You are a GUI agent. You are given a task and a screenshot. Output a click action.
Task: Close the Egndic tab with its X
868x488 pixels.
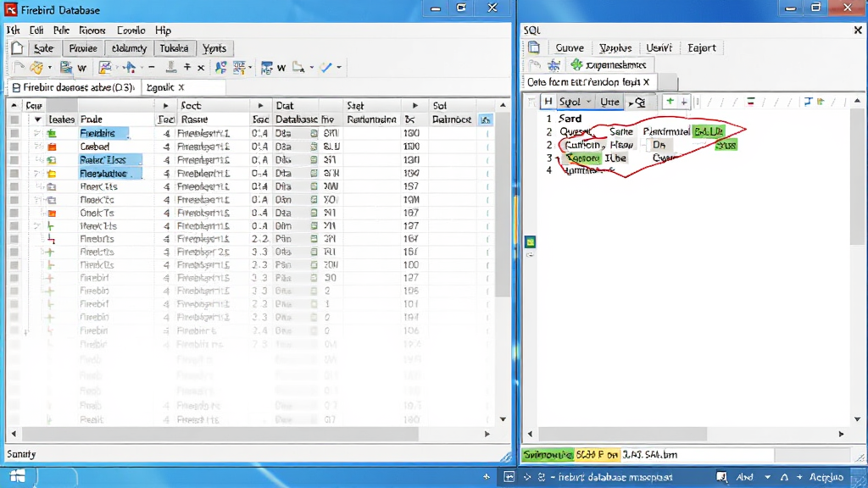click(181, 87)
